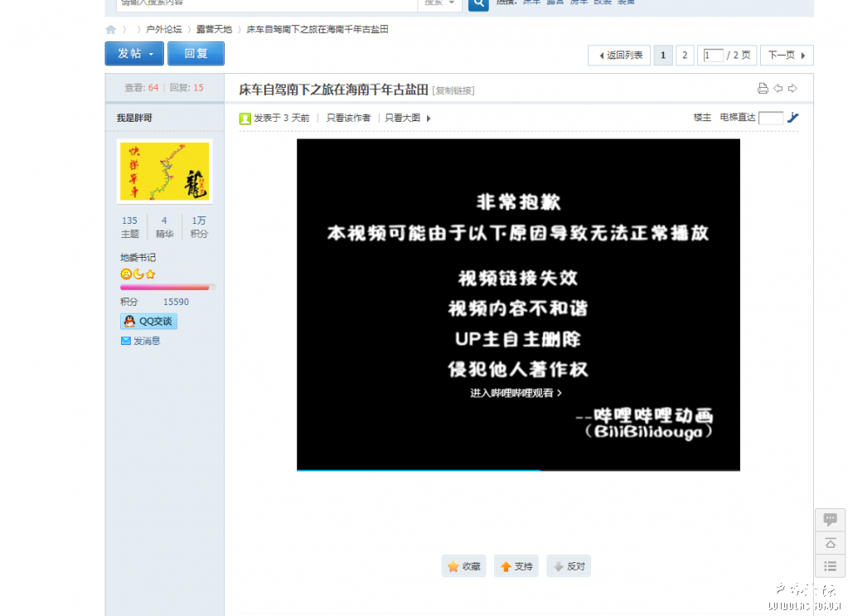The image size is (848, 616).
Task: Click the thread title link in breadcrumb
Action: (317, 29)
